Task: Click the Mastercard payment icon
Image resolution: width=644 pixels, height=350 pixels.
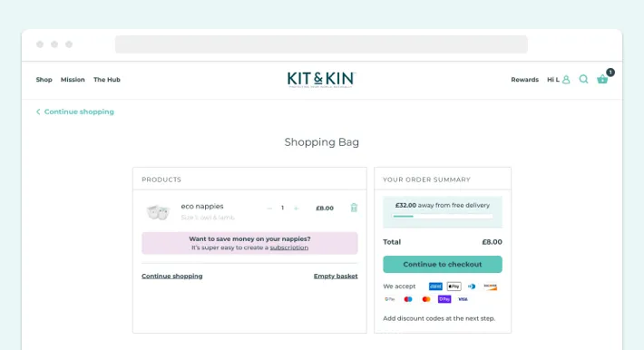Action: [x=426, y=299]
